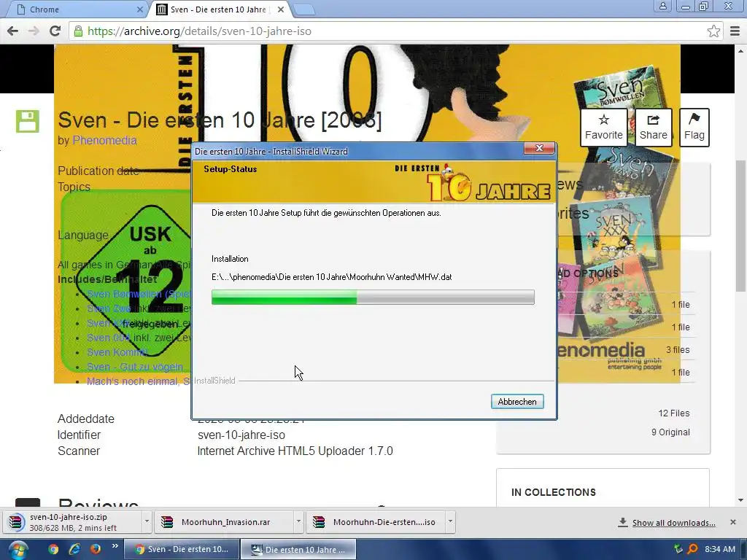This screenshot has width=747, height=560.
Task: Close the Chrome tab
Action: click(139, 9)
